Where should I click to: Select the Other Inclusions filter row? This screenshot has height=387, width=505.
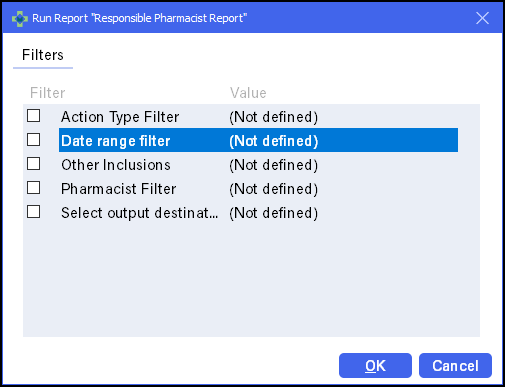pos(258,165)
